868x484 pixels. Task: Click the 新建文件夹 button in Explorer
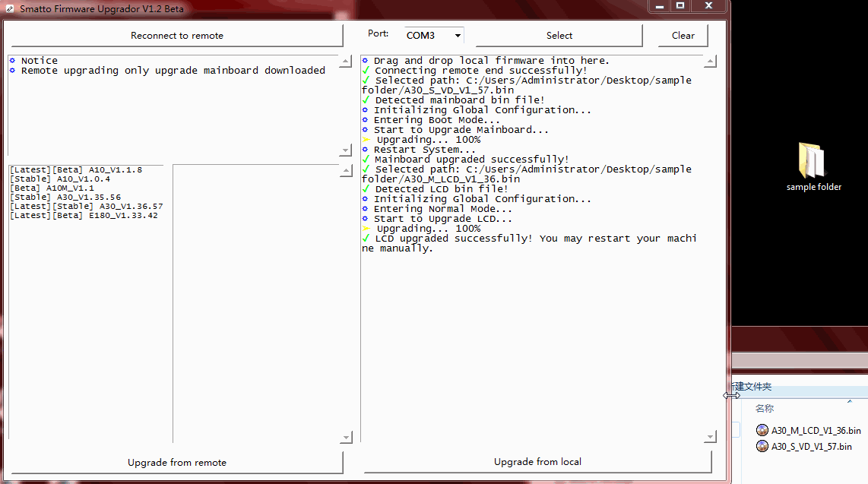coord(752,386)
